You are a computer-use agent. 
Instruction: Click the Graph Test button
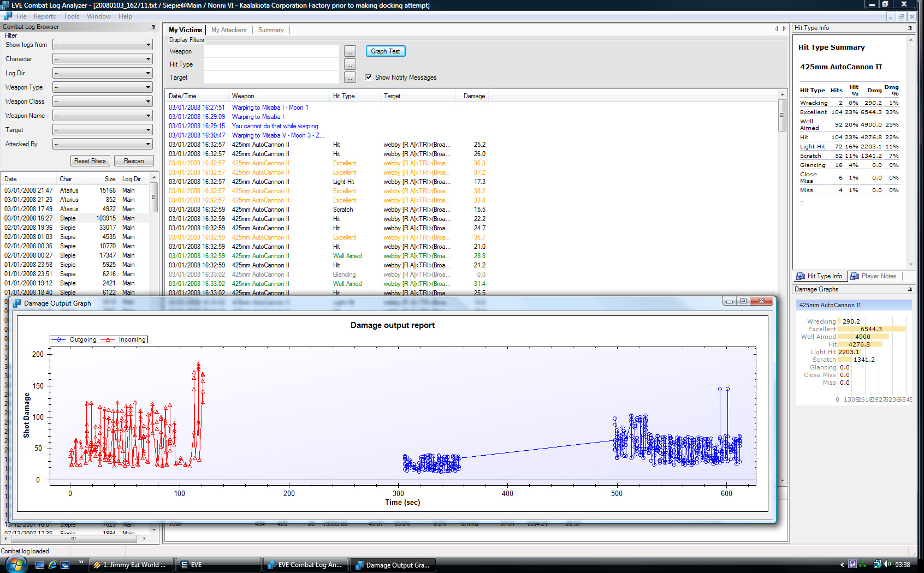pos(385,51)
